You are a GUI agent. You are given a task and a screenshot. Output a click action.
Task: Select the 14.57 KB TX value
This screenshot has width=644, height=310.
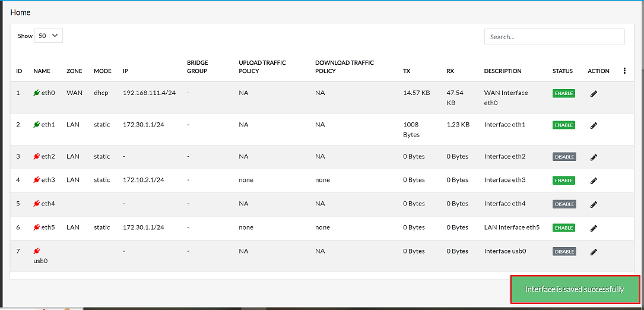pyautogui.click(x=417, y=93)
